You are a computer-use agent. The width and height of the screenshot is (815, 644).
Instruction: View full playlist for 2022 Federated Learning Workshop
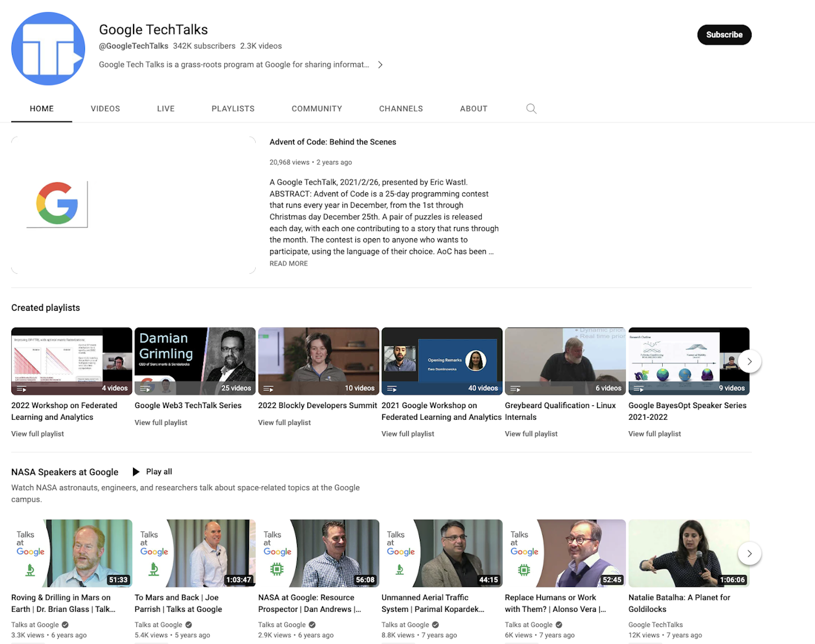click(37, 434)
